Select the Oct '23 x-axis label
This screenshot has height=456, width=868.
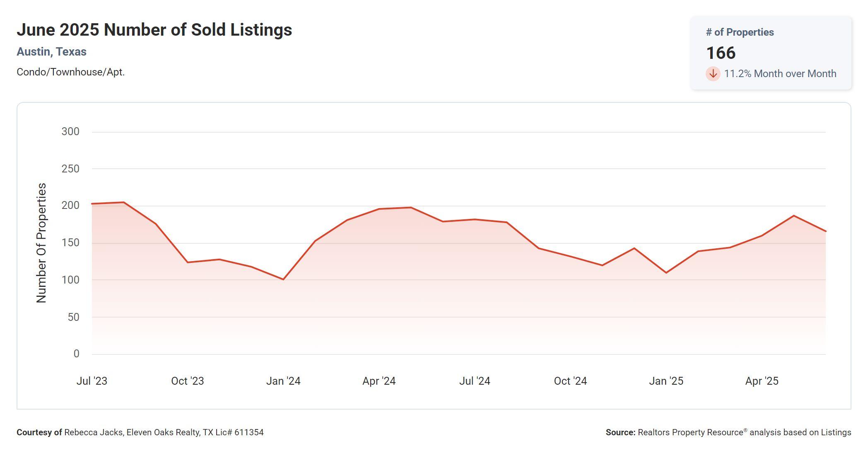(187, 381)
